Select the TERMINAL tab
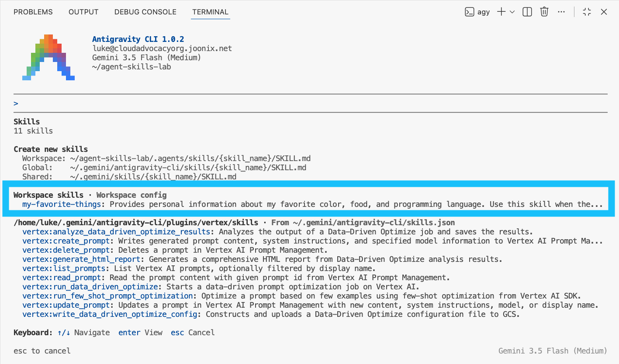The width and height of the screenshot is (619, 364). [x=211, y=12]
